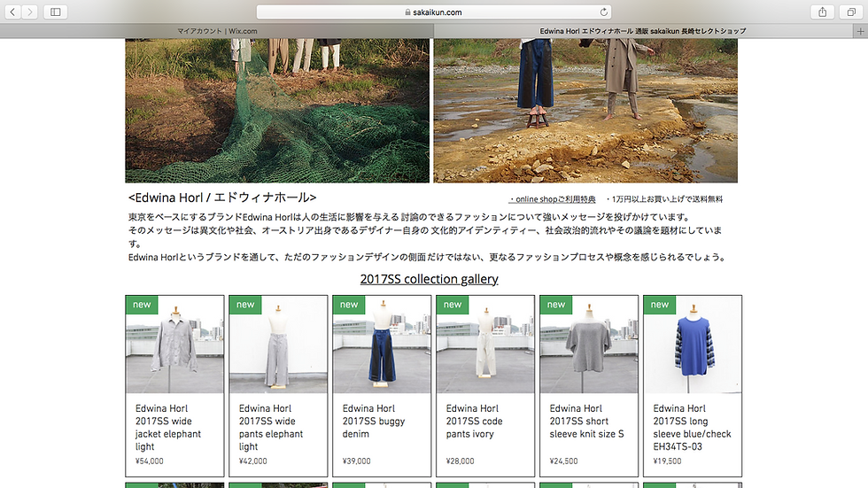
Task: Click the ¥42,000 price
Action: pyautogui.click(x=253, y=461)
